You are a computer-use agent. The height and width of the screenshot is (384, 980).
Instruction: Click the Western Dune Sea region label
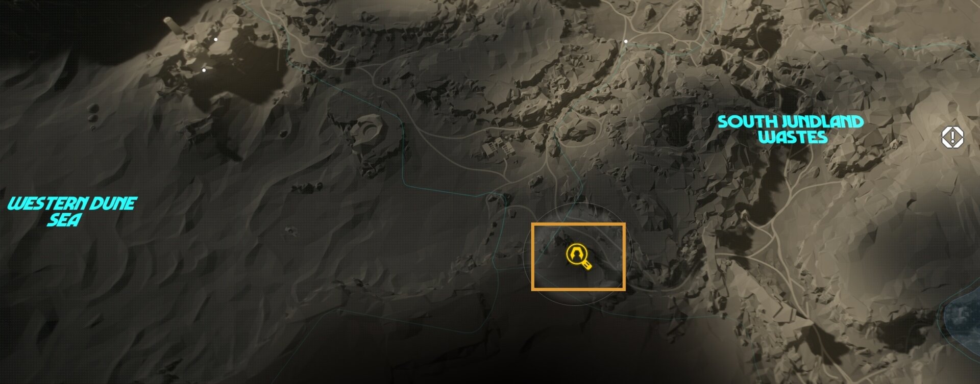[x=71, y=212]
